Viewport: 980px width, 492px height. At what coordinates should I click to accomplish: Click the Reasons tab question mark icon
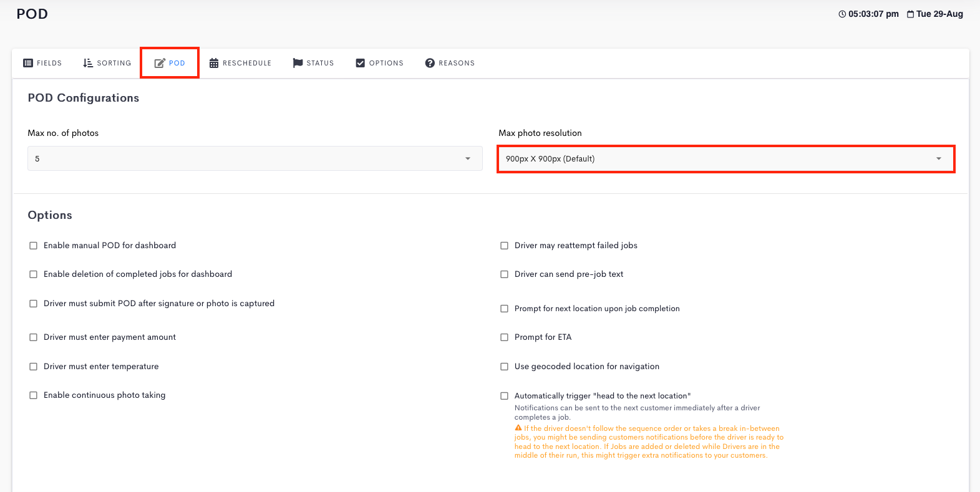430,63
